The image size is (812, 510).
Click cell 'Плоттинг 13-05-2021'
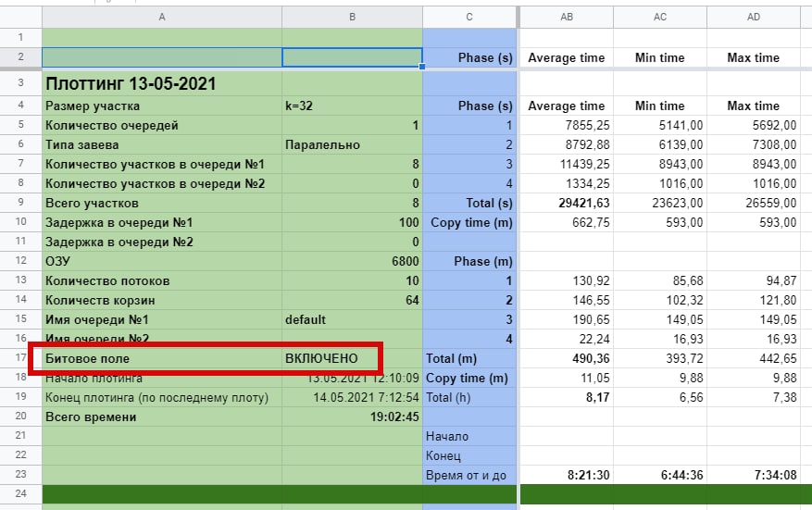pyautogui.click(x=162, y=83)
